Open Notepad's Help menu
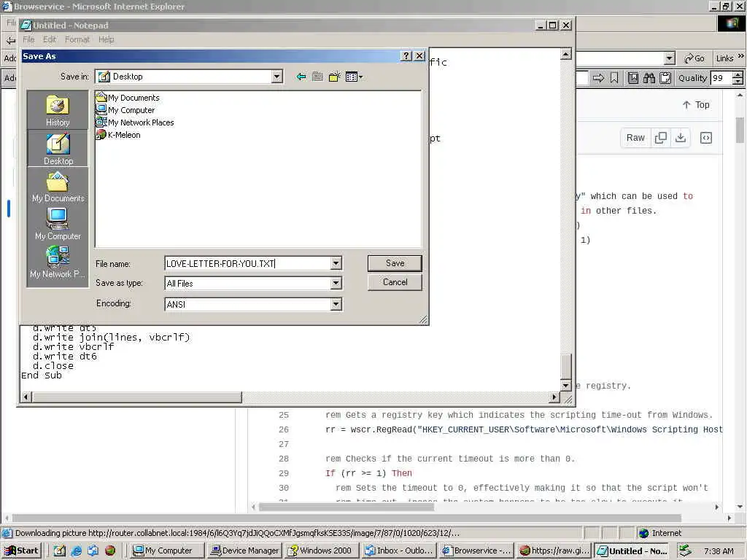The height and width of the screenshot is (560, 747). [107, 39]
